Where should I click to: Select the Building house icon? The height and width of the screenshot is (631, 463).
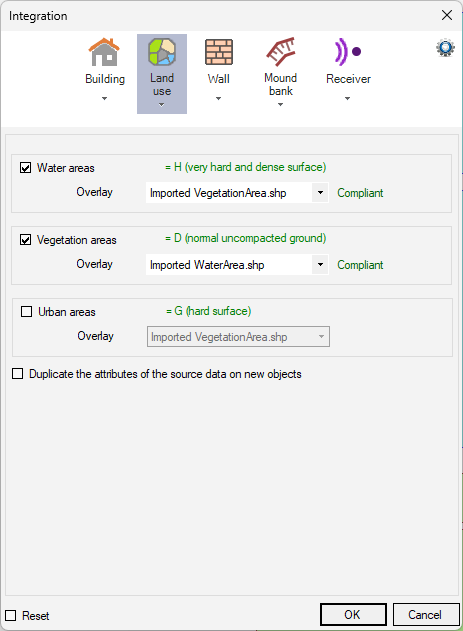(104, 52)
